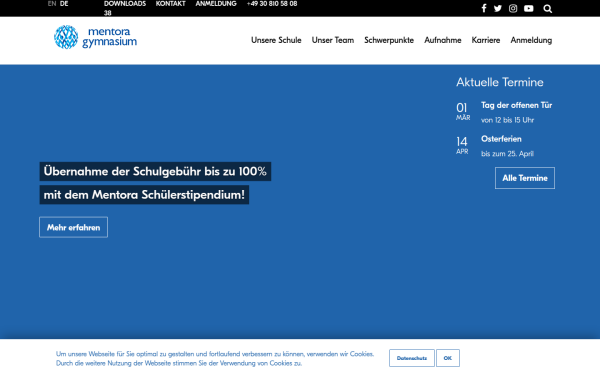Image resolution: width=600 pixels, height=375 pixels.
Task: Switch language to EN
Action: [52, 4]
